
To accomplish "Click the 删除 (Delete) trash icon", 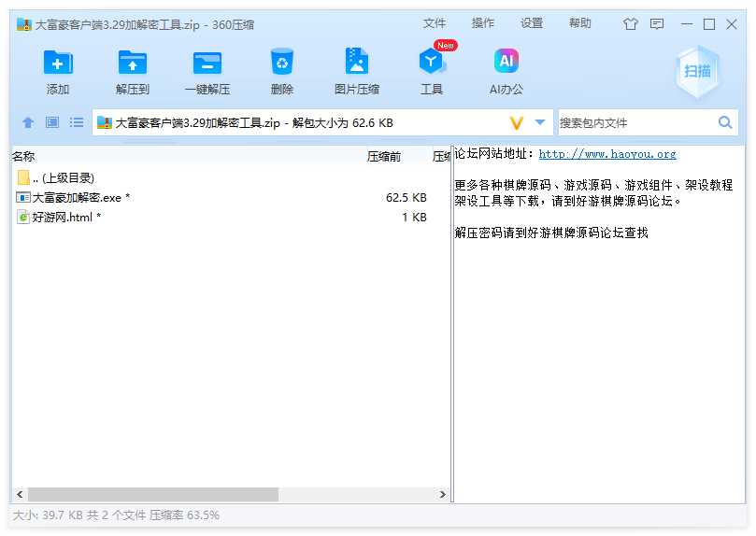I will (x=282, y=62).
